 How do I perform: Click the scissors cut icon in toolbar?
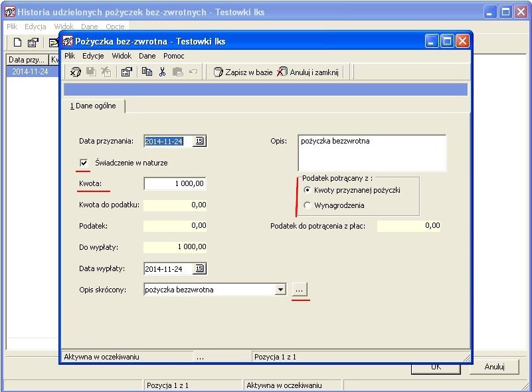coord(163,72)
